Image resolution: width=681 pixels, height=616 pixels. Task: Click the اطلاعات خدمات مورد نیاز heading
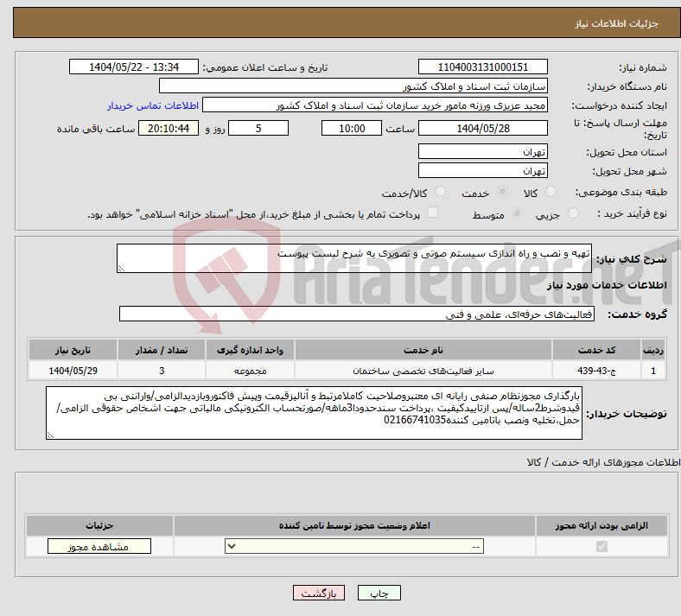pos(607,285)
